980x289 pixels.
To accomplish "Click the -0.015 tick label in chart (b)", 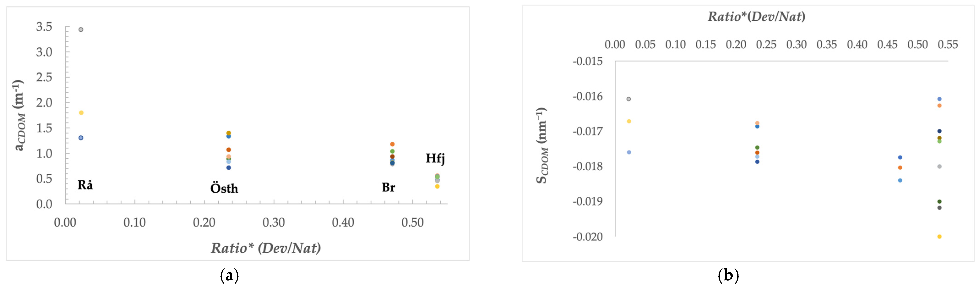I will (x=588, y=61).
